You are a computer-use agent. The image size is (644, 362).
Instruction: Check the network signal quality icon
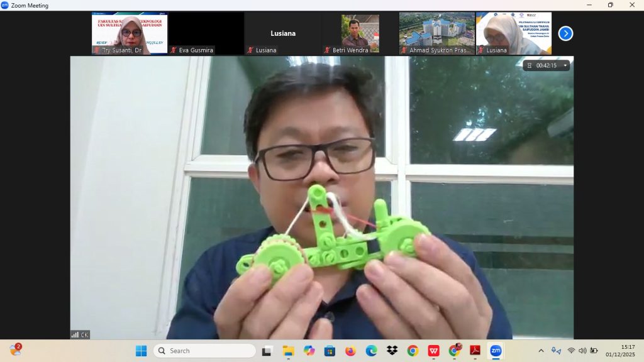pos(75,335)
